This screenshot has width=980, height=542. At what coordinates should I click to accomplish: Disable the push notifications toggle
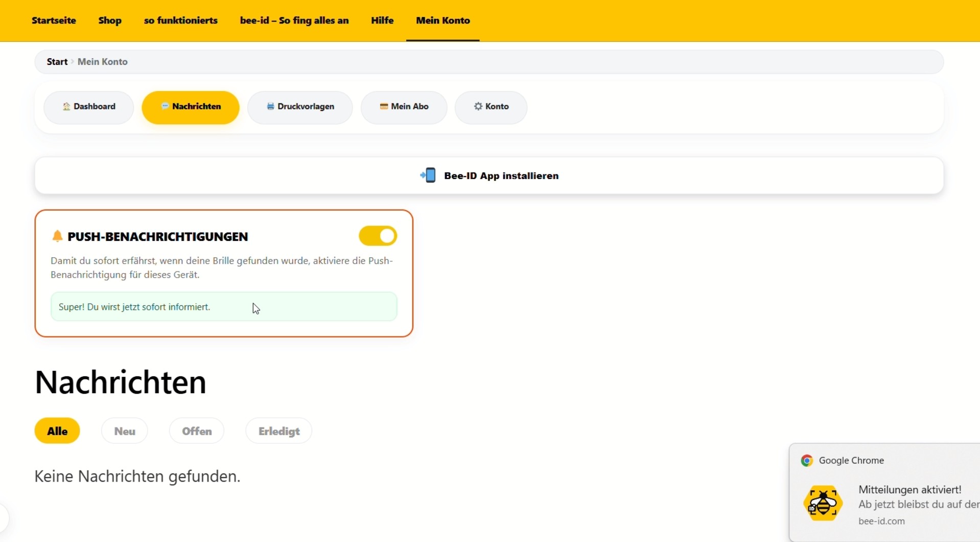(x=378, y=236)
